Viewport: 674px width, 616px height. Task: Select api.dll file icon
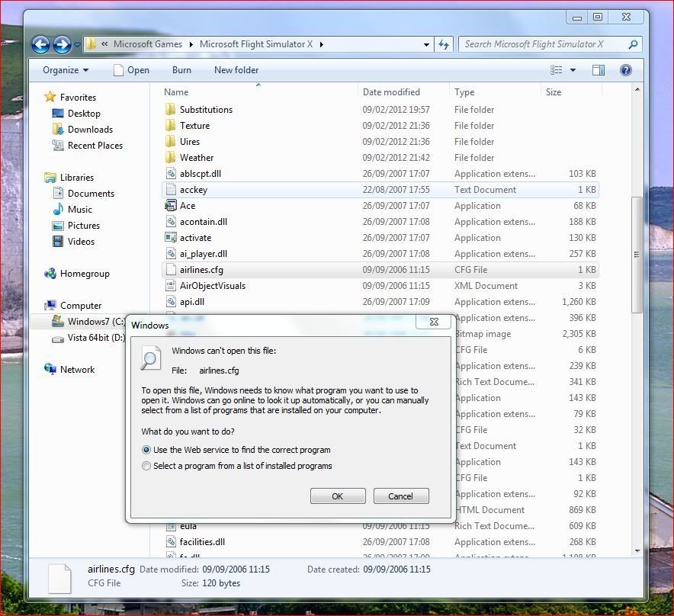coord(171,301)
